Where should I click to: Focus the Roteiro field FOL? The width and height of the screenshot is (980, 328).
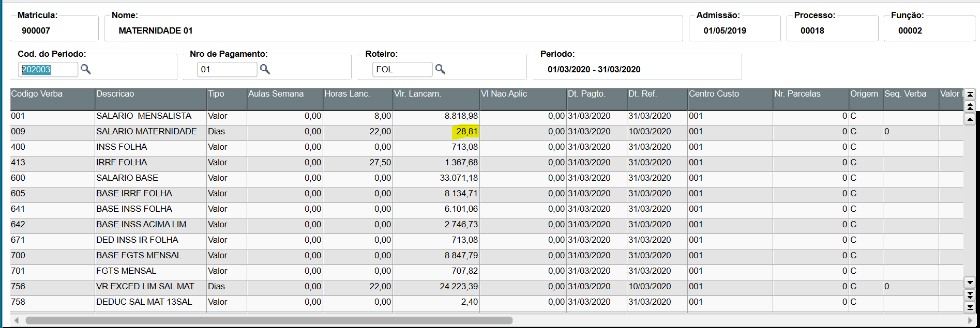[x=402, y=69]
